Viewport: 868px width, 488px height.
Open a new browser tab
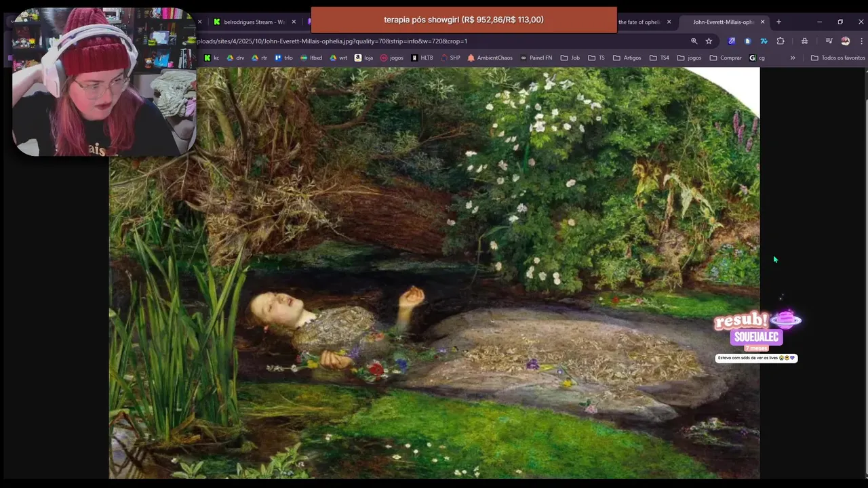click(778, 22)
